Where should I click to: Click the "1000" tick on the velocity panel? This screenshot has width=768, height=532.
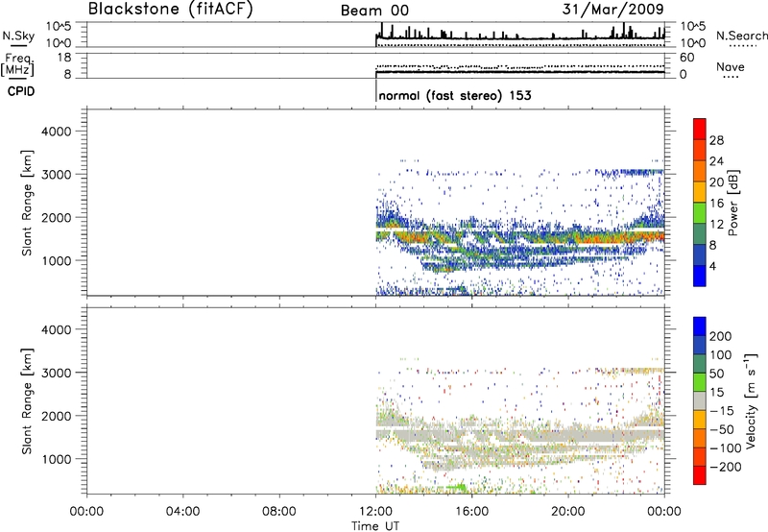coord(57,459)
